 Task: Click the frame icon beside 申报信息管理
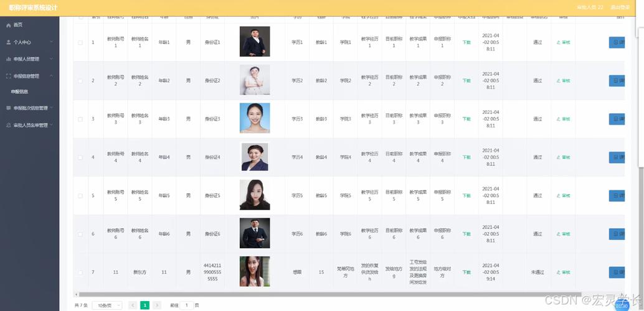(x=9, y=77)
